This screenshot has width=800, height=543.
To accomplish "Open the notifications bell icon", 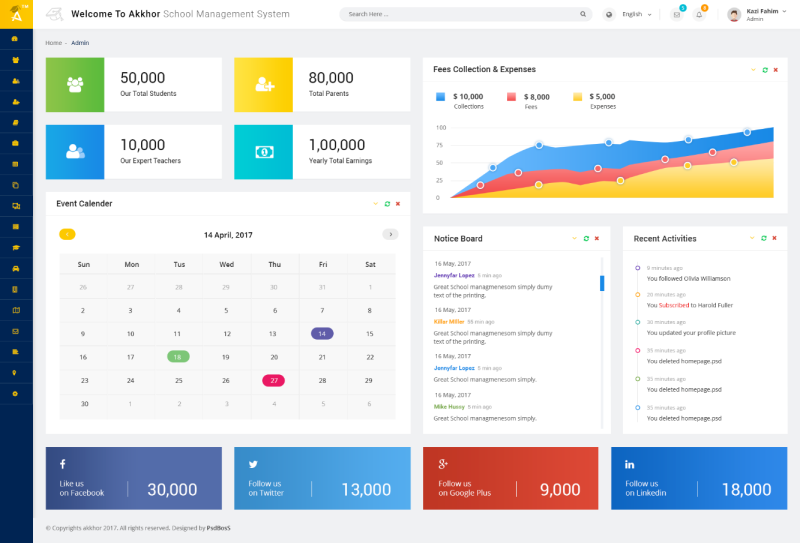I will 699,15.
